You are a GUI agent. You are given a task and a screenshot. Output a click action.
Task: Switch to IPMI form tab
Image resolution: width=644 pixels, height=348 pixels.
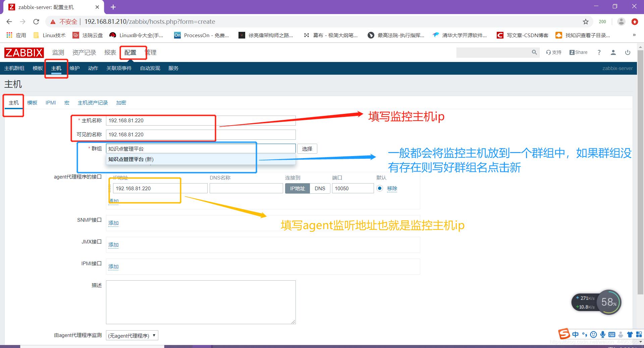(51, 103)
